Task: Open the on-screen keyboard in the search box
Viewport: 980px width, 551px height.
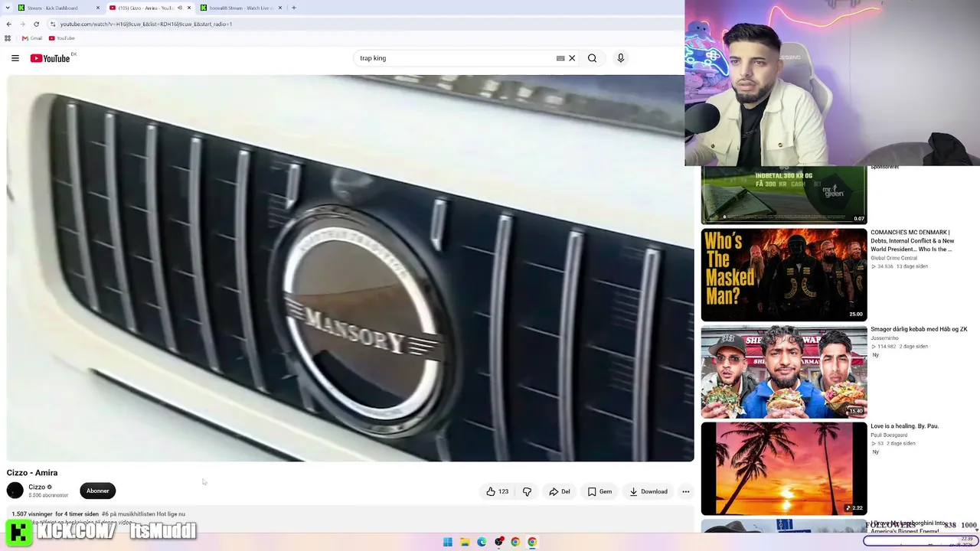Action: pyautogui.click(x=560, y=58)
